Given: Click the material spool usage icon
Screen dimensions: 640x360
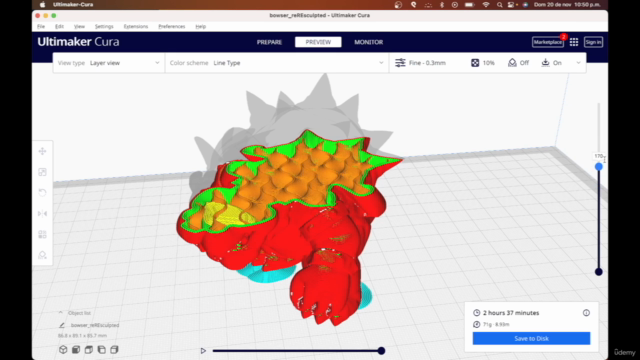Looking at the screenshot, I should [476, 324].
